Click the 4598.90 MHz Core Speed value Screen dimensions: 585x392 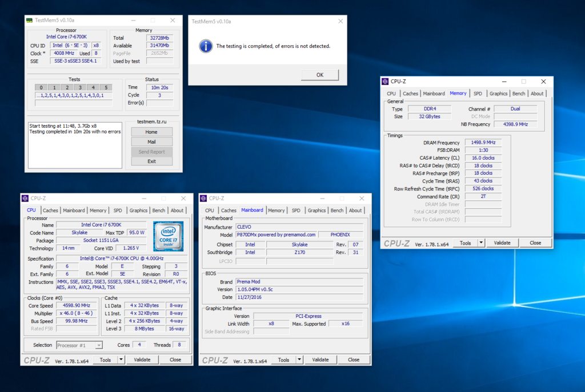click(x=77, y=305)
